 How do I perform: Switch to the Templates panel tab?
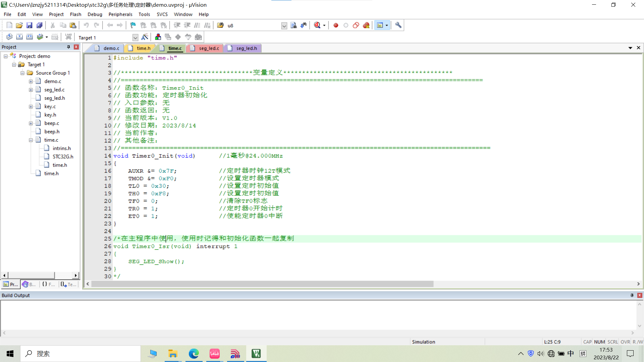pos(68,284)
